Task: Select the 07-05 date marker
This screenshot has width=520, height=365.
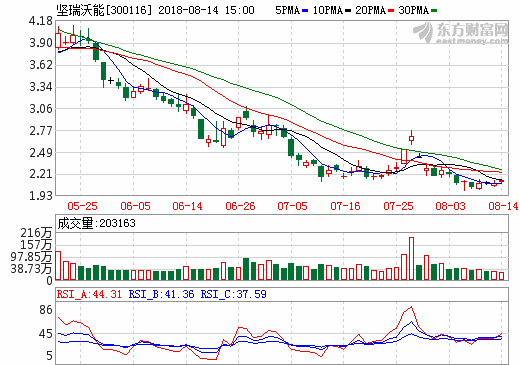Action: pos(292,206)
